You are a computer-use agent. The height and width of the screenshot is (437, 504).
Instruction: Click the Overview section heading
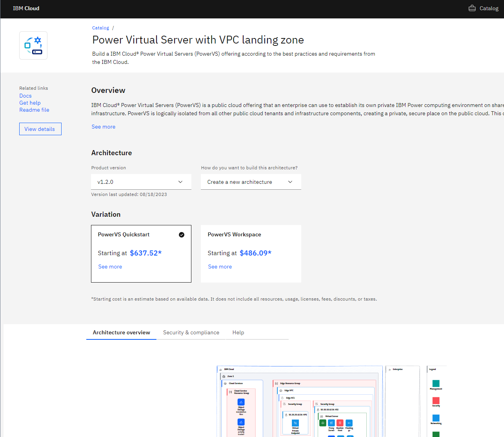(x=108, y=90)
